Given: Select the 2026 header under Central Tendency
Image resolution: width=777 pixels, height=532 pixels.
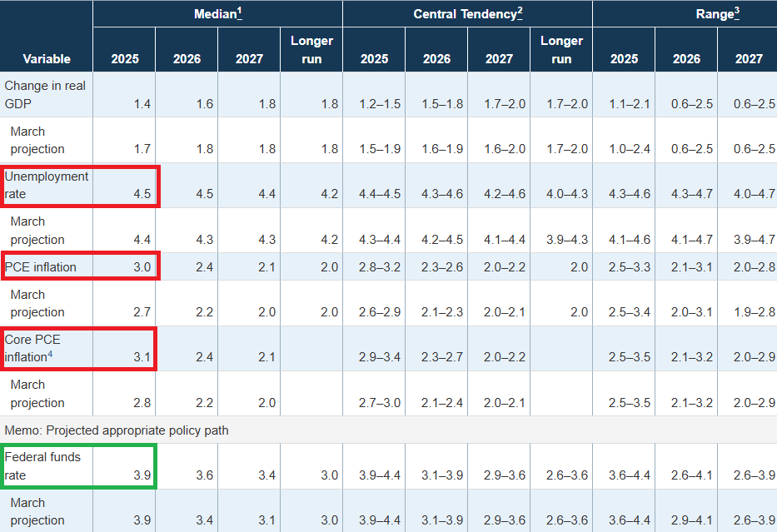Looking at the screenshot, I should [x=436, y=58].
